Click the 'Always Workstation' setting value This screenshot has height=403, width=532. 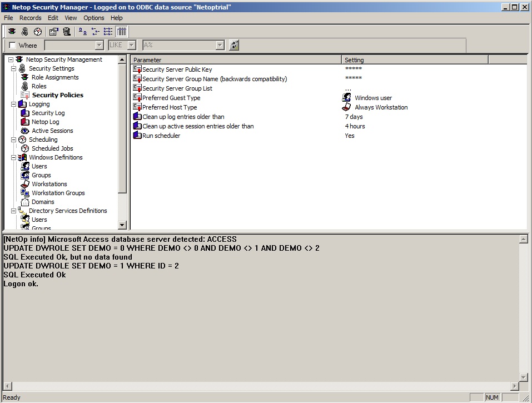click(x=381, y=107)
